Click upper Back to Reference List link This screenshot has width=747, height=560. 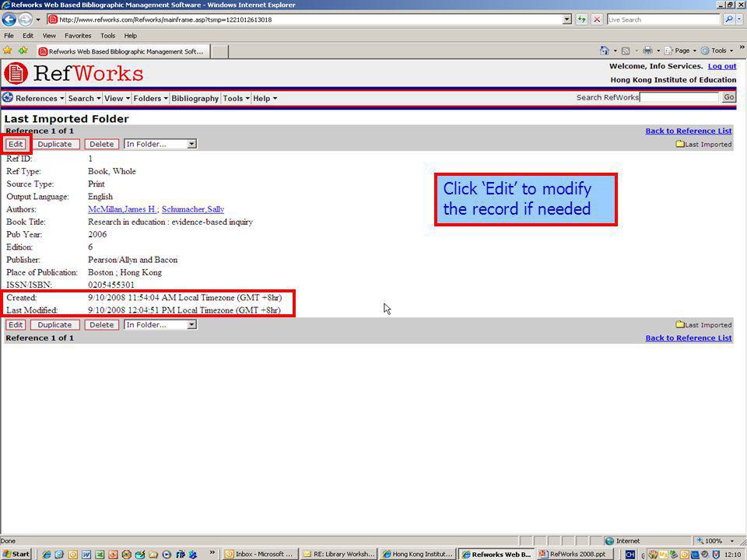[x=689, y=131]
